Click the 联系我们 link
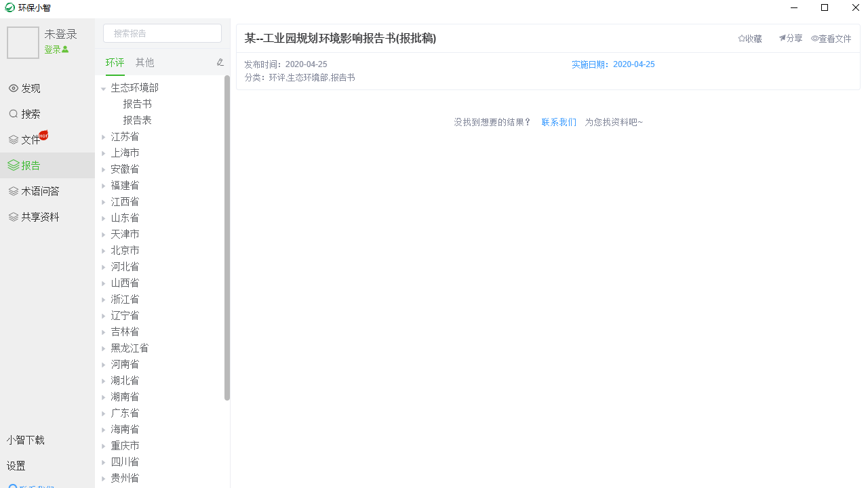Viewport: 868px width, 488px height. (558, 122)
